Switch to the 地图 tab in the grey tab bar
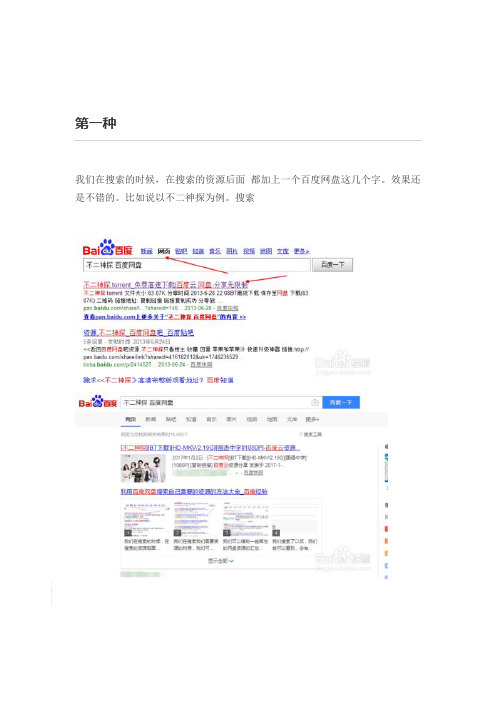Screen dimensions: 496x702 (x=272, y=419)
